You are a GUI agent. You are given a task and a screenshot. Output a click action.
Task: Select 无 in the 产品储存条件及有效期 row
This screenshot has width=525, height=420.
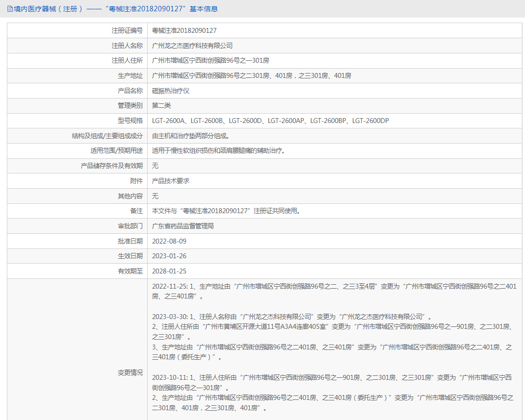coord(155,166)
